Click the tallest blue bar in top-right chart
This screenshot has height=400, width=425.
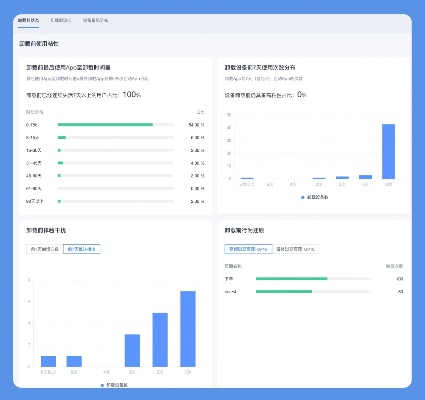coord(388,151)
